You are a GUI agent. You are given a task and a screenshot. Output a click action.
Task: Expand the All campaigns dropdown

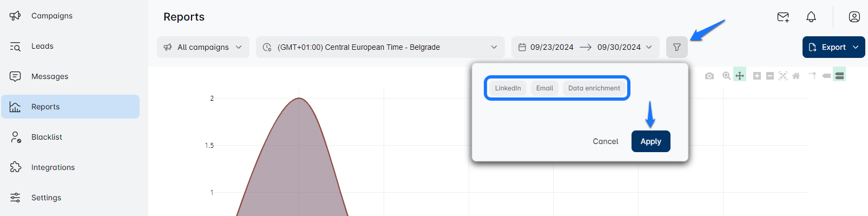point(203,47)
